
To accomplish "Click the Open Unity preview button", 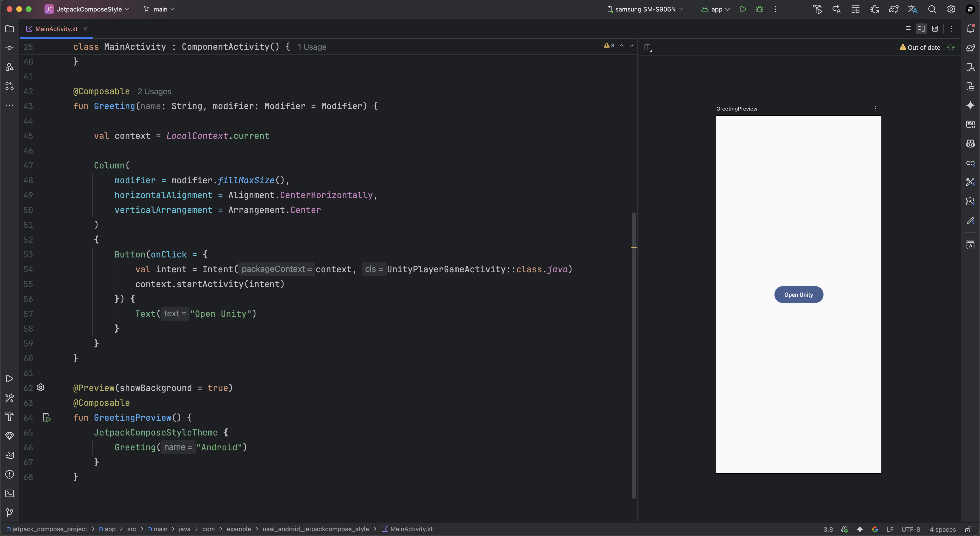I will point(798,295).
